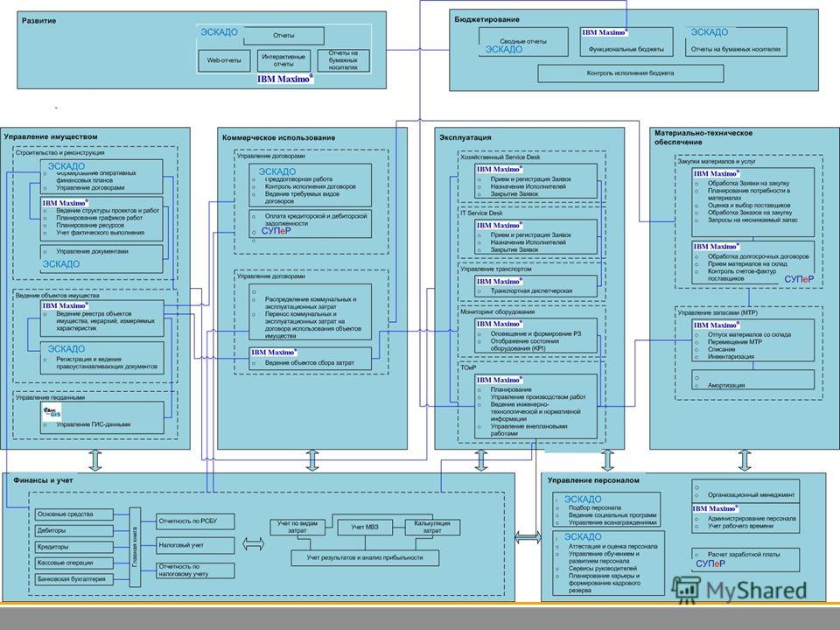Select the Кассовые операции box
Image resolution: width=840 pixels, height=630 pixels.
(74, 563)
